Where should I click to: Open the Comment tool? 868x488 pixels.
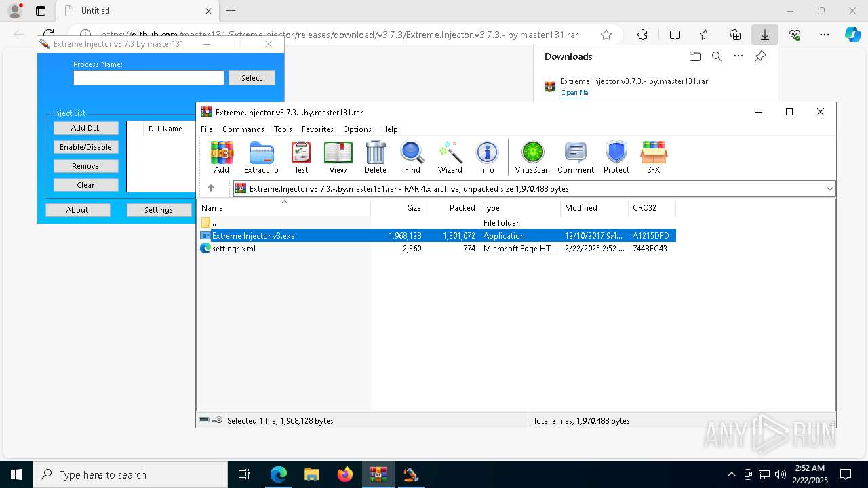[576, 157]
